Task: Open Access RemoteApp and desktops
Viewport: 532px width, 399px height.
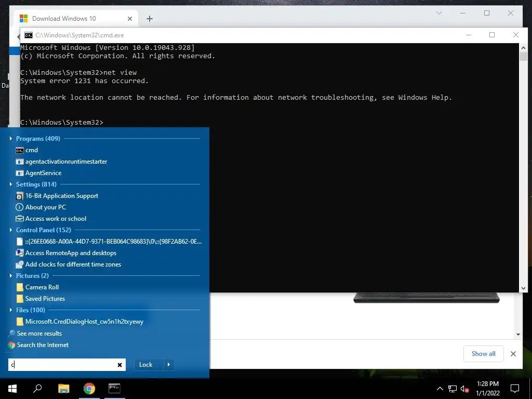Action: [x=66, y=253]
